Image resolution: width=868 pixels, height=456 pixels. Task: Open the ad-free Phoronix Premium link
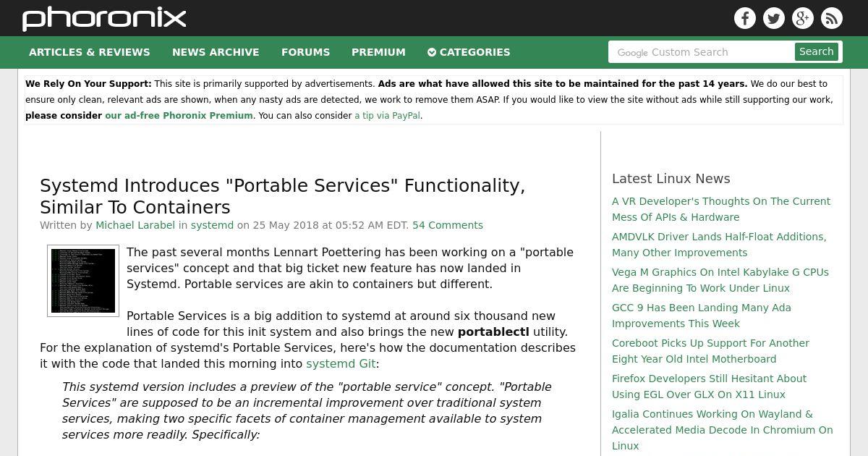(x=179, y=116)
